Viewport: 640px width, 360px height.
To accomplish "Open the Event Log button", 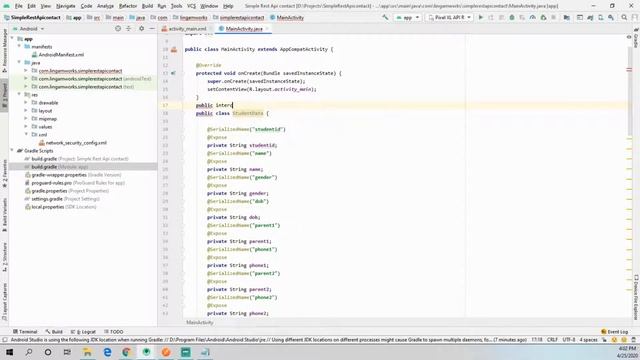I will click(615, 332).
